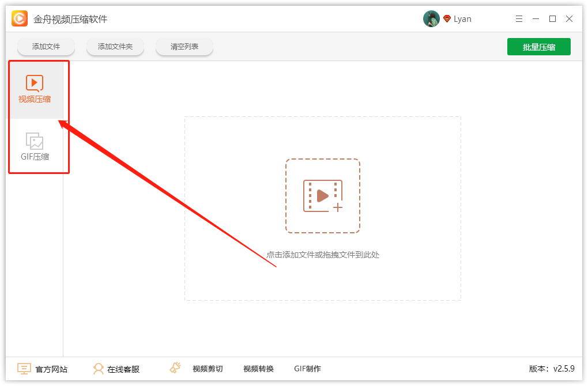Viewport: 588px width, 386px height.
Task: Open the hamburger main menu
Action: [x=519, y=19]
